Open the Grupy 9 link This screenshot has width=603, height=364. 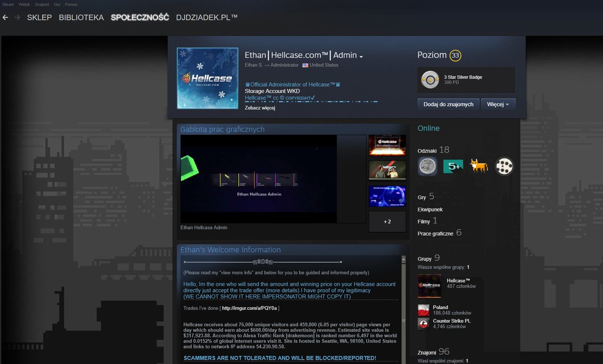click(429, 258)
